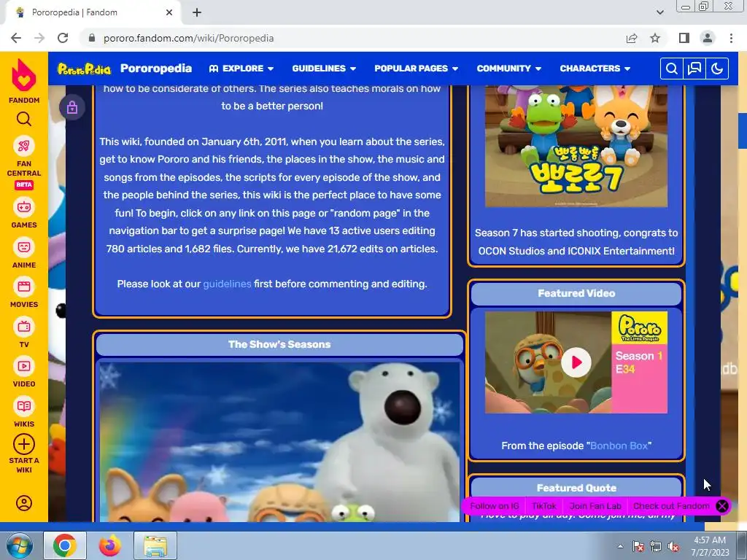
Task: Go to the Video section icon
Action: point(24,366)
